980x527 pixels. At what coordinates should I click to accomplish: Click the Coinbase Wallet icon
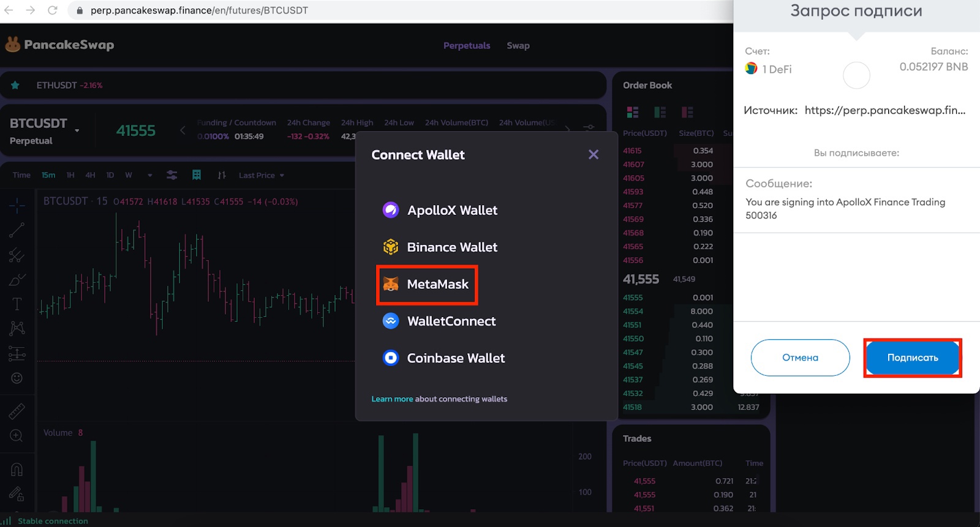coord(391,357)
